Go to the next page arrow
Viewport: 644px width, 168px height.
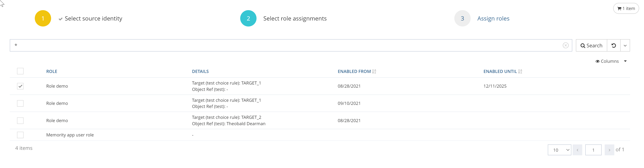[609, 150]
